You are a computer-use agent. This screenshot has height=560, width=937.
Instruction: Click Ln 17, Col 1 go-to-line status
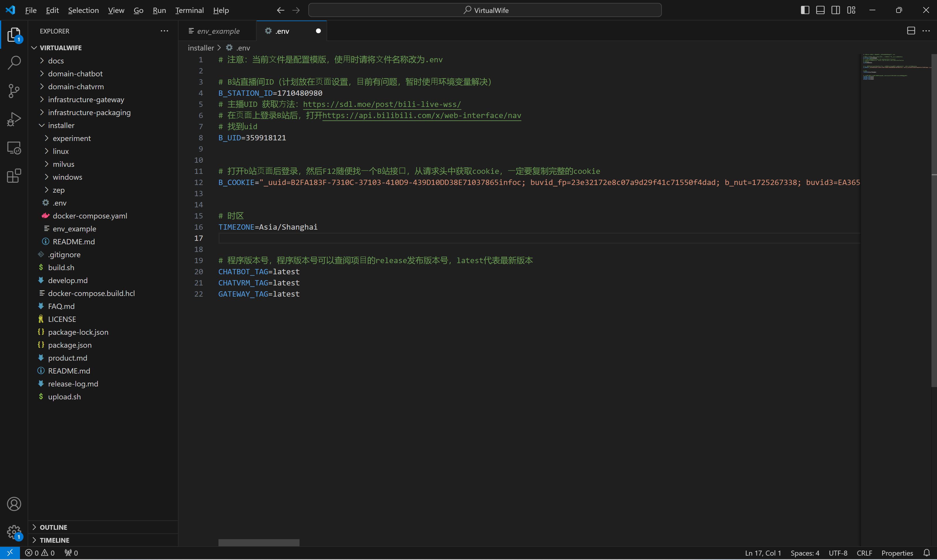[763, 553]
